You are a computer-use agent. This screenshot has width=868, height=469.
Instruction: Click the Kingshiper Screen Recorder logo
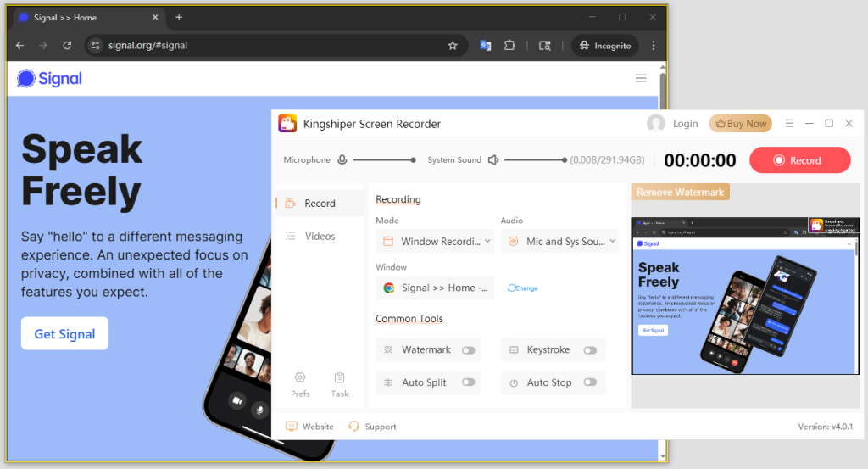click(x=287, y=124)
